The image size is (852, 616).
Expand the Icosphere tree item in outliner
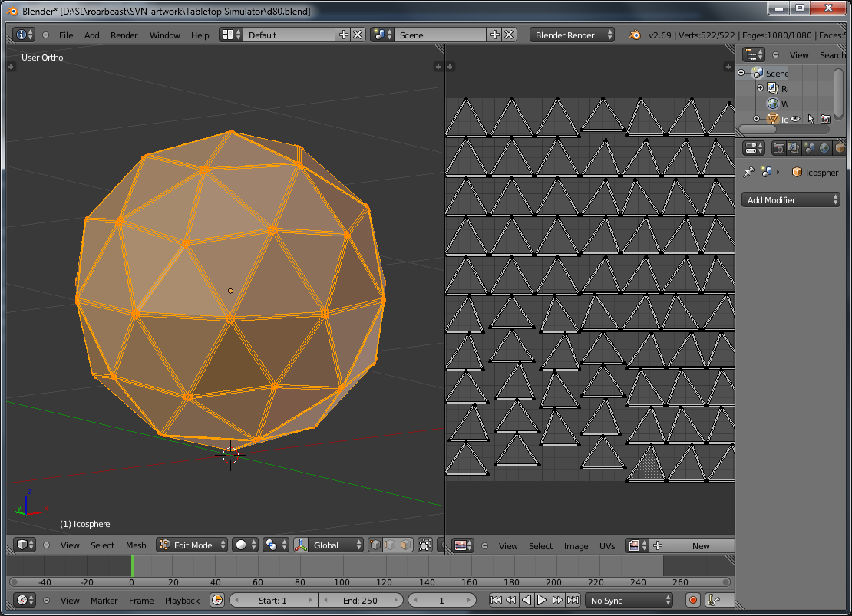[x=756, y=119]
